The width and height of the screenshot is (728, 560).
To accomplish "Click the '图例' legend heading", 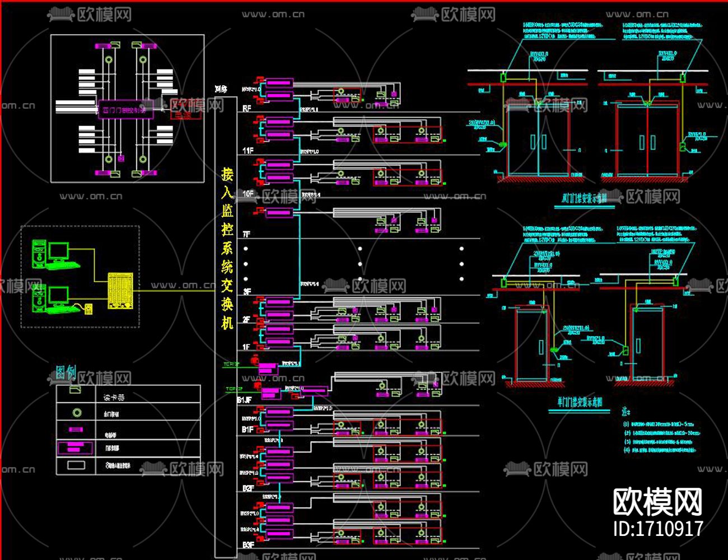I will (66, 372).
